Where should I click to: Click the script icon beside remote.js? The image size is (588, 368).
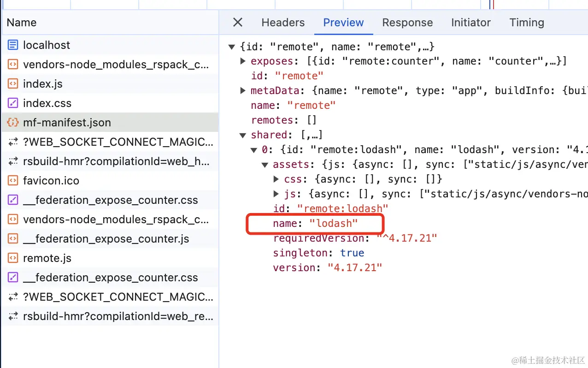(x=13, y=258)
